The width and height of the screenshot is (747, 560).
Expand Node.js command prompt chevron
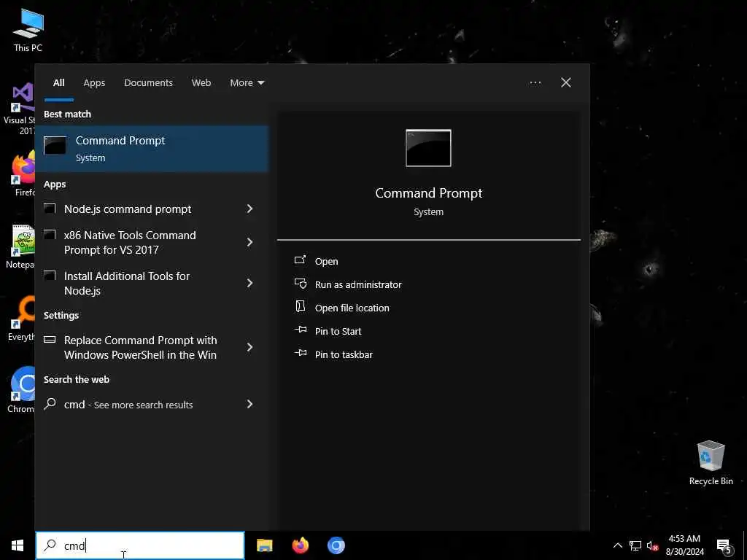249,209
